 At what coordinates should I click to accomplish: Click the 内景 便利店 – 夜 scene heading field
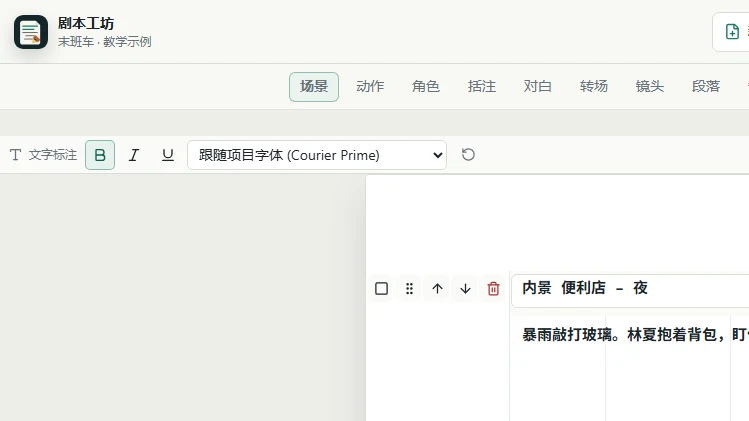pos(630,291)
